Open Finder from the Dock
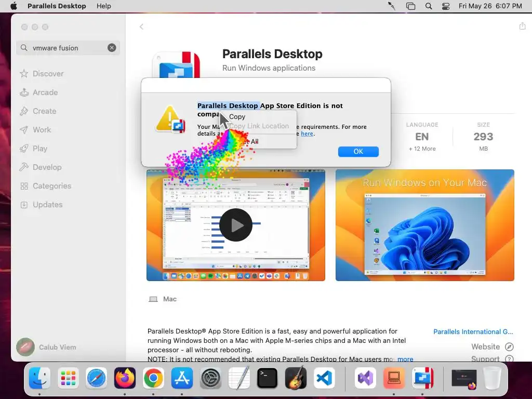 (x=39, y=378)
